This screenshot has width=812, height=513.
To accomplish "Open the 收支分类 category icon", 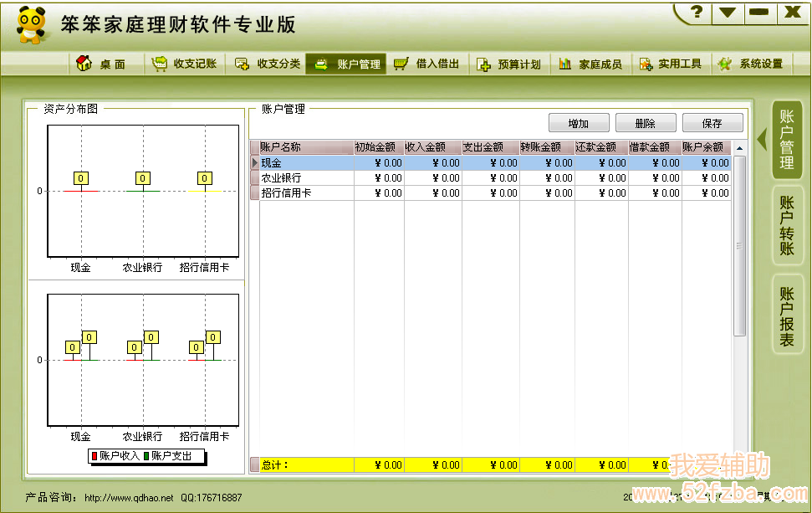I will coord(243,64).
